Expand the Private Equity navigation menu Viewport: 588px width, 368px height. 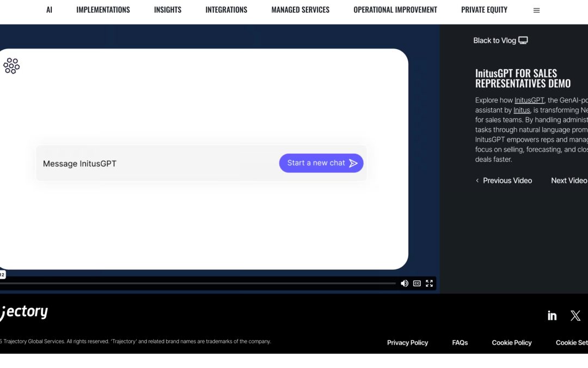(x=484, y=10)
